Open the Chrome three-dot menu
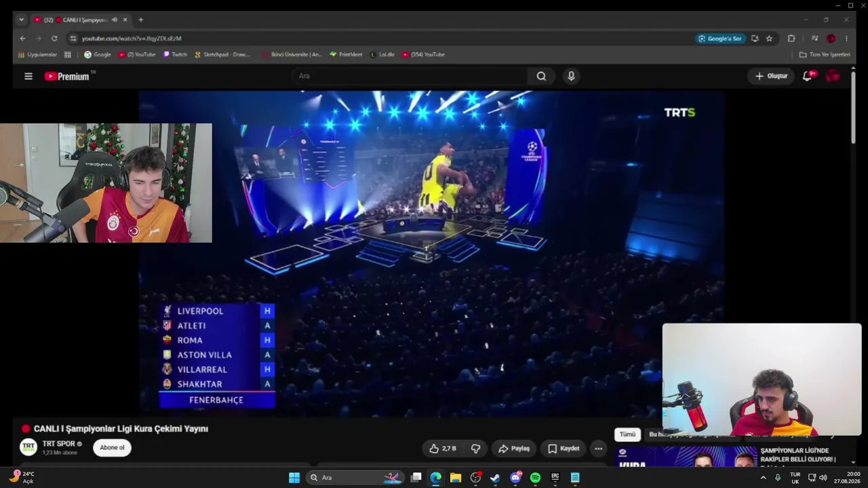 [846, 39]
